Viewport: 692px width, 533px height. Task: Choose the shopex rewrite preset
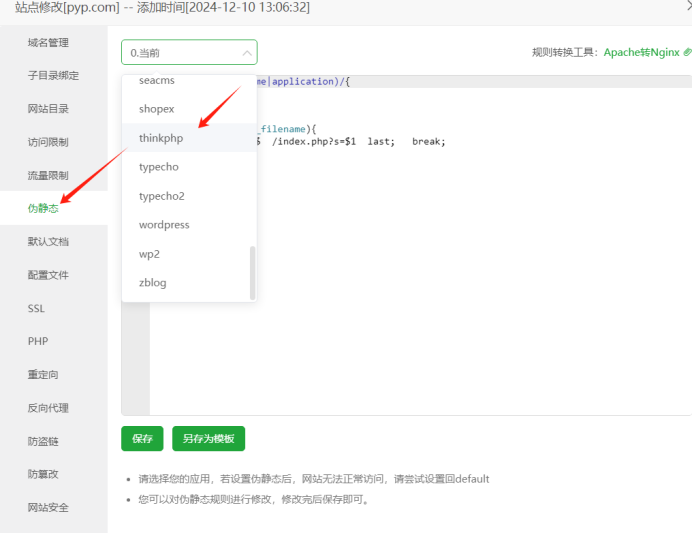click(x=157, y=109)
